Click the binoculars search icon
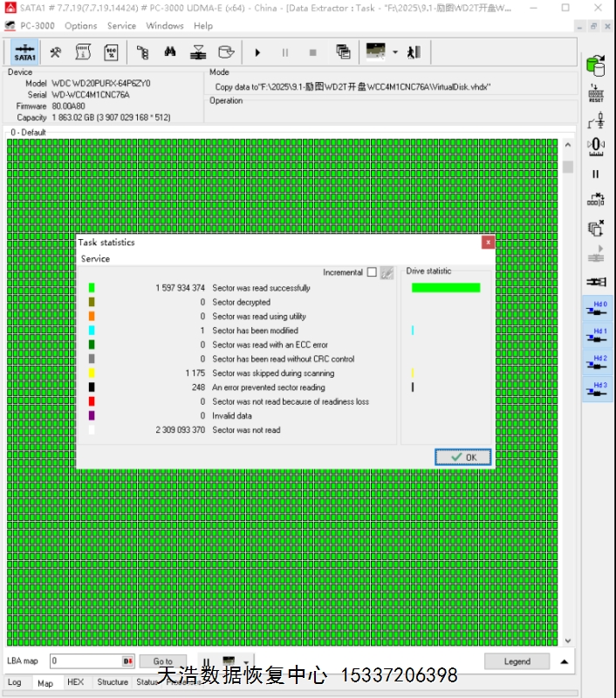This screenshot has width=616, height=698. click(170, 52)
